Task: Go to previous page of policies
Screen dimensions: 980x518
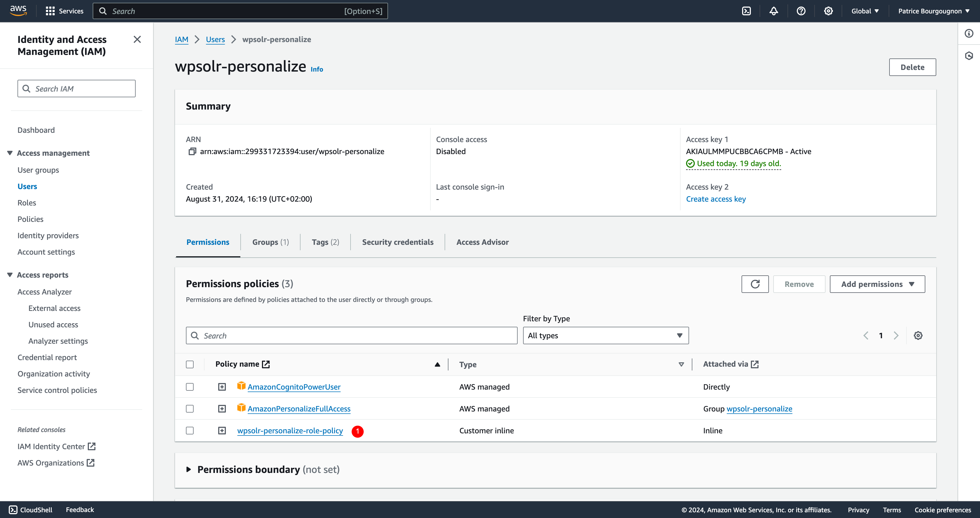Action: (866, 335)
